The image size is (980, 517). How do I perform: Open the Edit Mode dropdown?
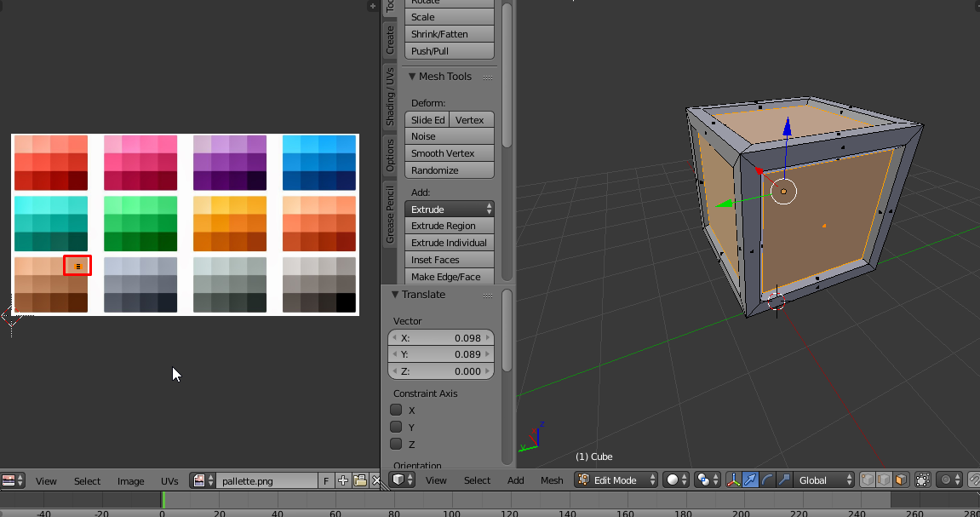pos(616,480)
